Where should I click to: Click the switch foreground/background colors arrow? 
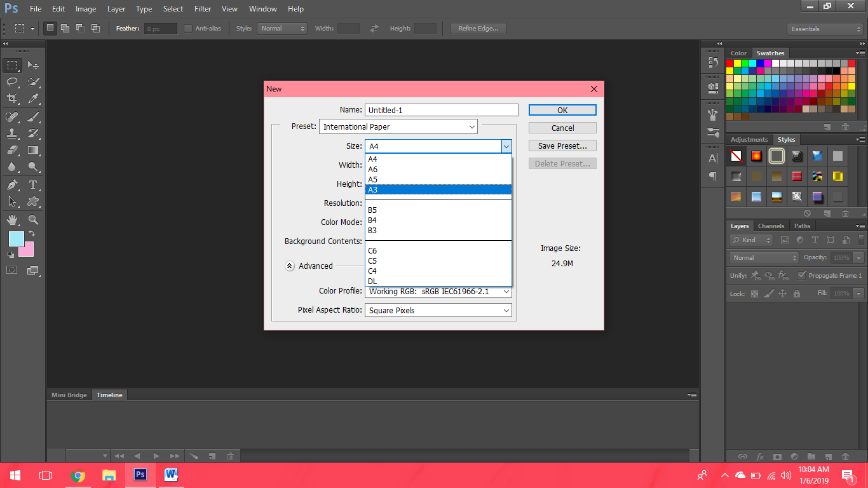click(32, 234)
